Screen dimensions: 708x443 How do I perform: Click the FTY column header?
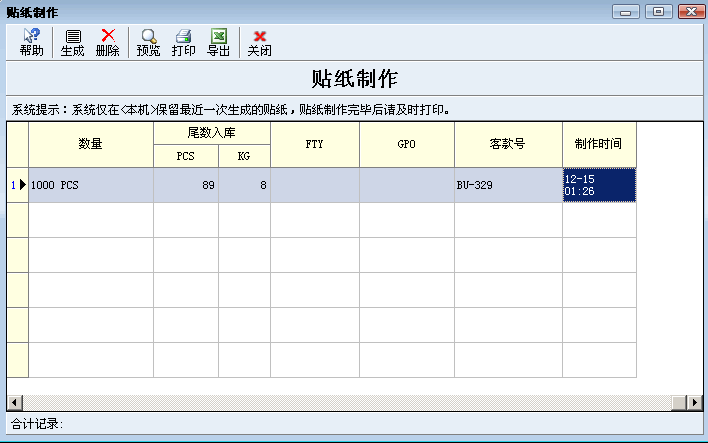pyautogui.click(x=315, y=145)
